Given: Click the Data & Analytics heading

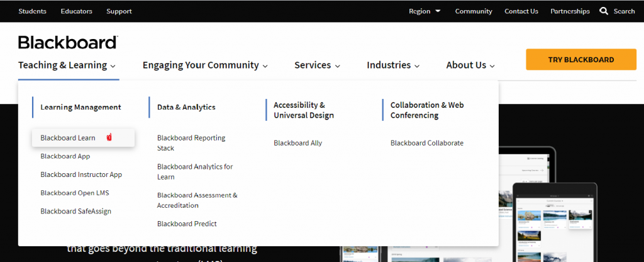Looking at the screenshot, I should pos(186,107).
